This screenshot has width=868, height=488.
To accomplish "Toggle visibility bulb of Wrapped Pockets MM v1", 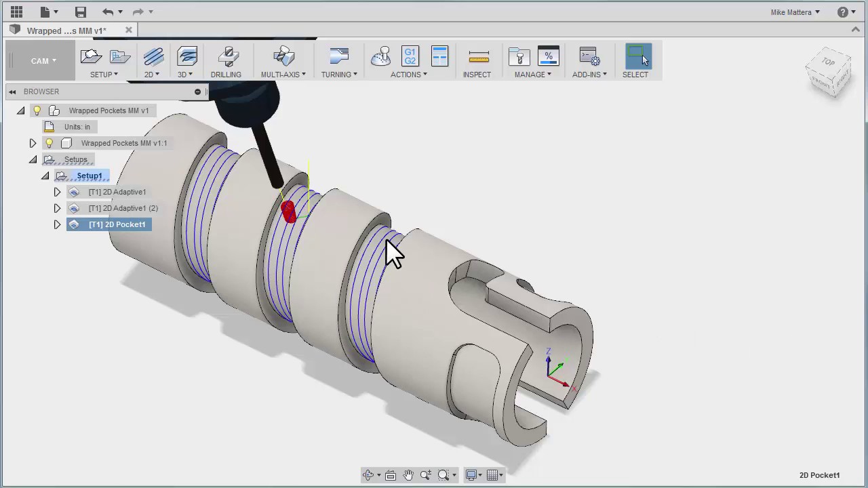I will coord(37,110).
